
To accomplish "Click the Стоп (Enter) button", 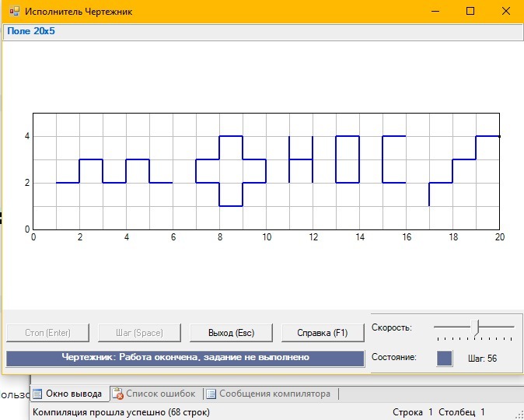I will click(x=47, y=333).
